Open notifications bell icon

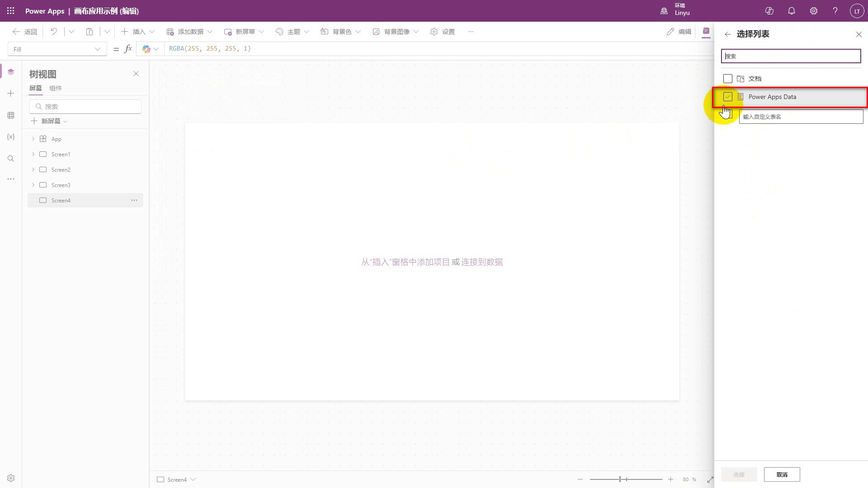[791, 11]
